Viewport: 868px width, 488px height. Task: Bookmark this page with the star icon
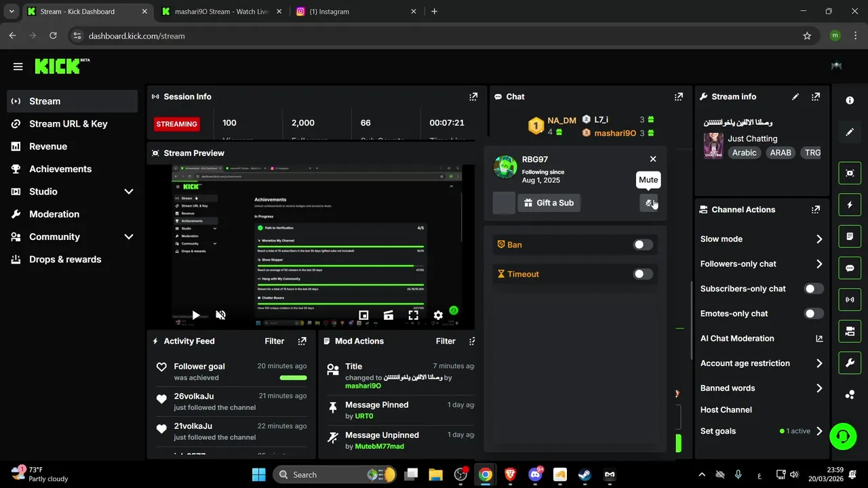(x=807, y=36)
